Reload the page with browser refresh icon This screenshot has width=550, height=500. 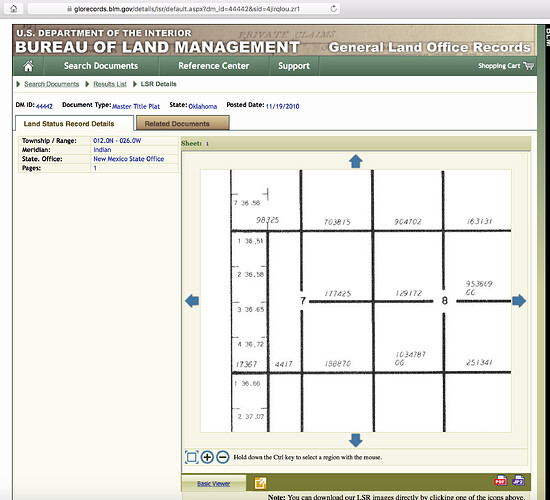point(334,9)
